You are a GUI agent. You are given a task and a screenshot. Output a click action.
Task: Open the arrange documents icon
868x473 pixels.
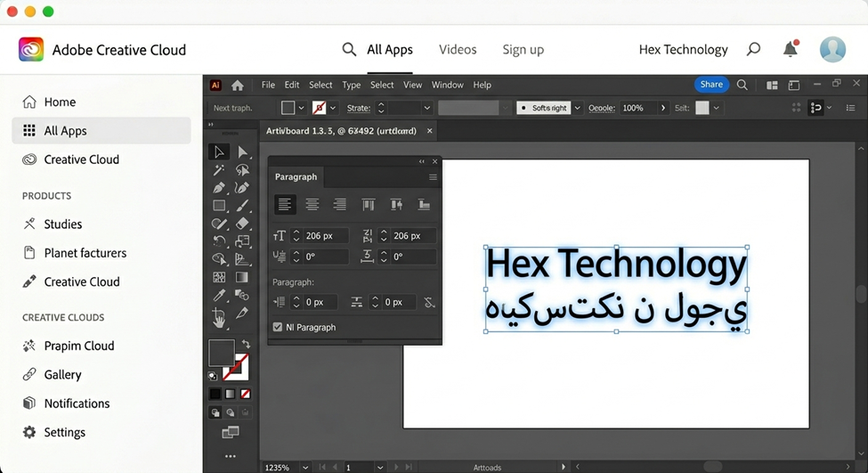point(772,86)
